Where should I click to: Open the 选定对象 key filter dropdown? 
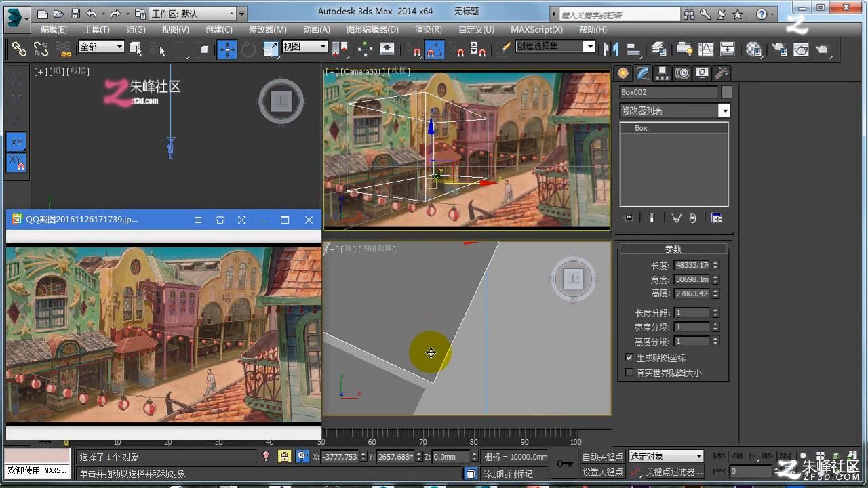point(666,456)
